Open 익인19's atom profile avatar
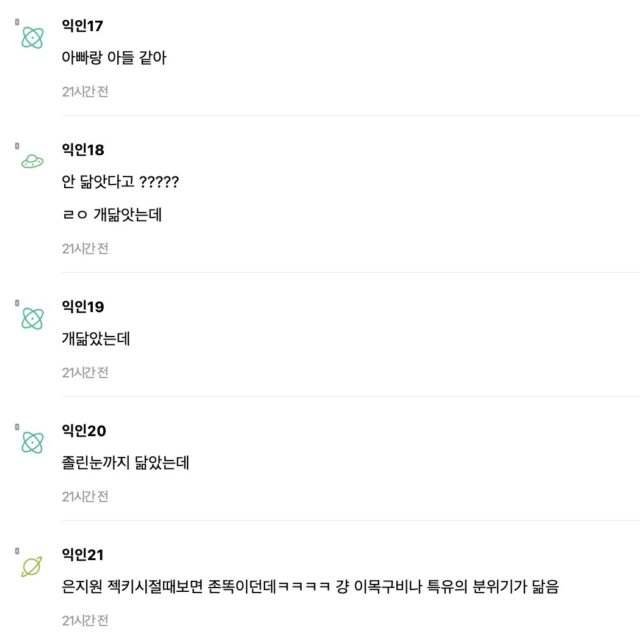The height and width of the screenshot is (634, 640). (x=33, y=318)
